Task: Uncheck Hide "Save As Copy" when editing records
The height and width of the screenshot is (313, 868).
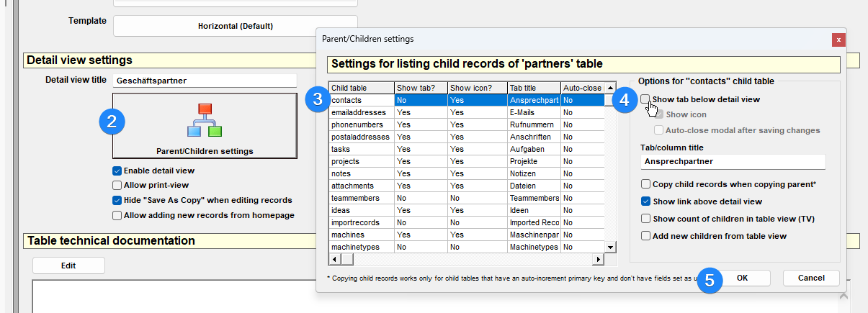Action: pyautogui.click(x=117, y=200)
